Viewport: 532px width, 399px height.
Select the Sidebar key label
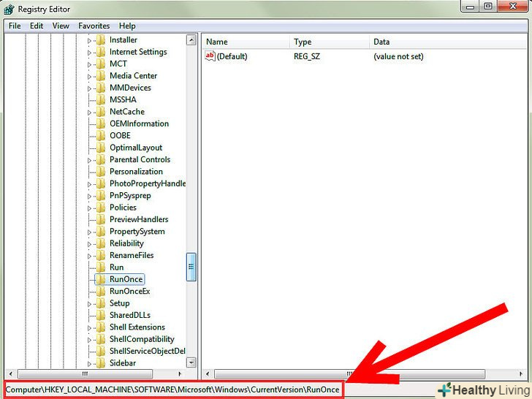[123, 363]
